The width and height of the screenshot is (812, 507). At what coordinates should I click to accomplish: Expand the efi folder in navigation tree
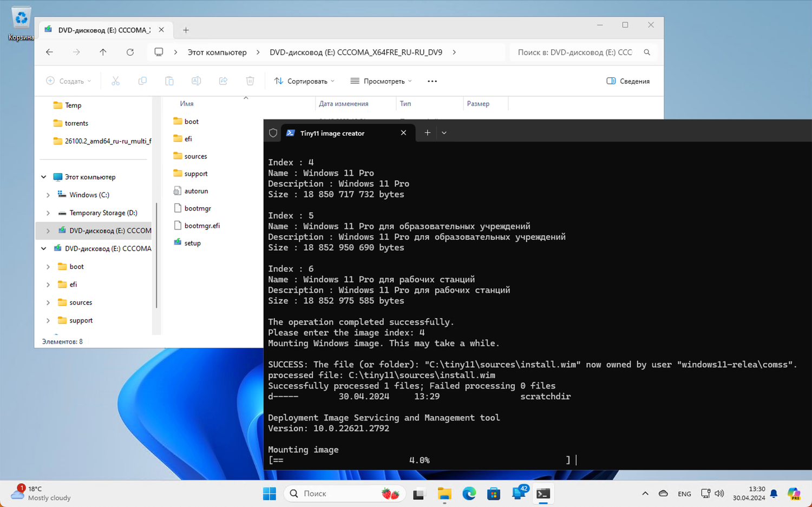[48, 285]
